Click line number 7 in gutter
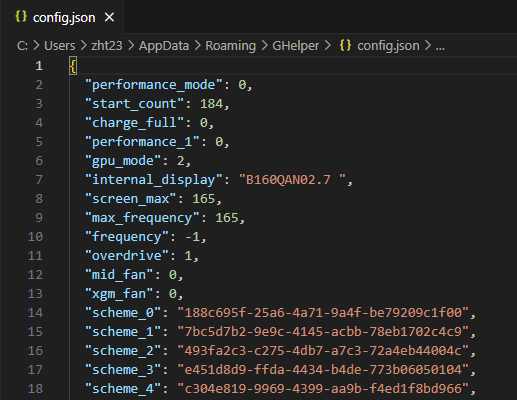 point(39,180)
